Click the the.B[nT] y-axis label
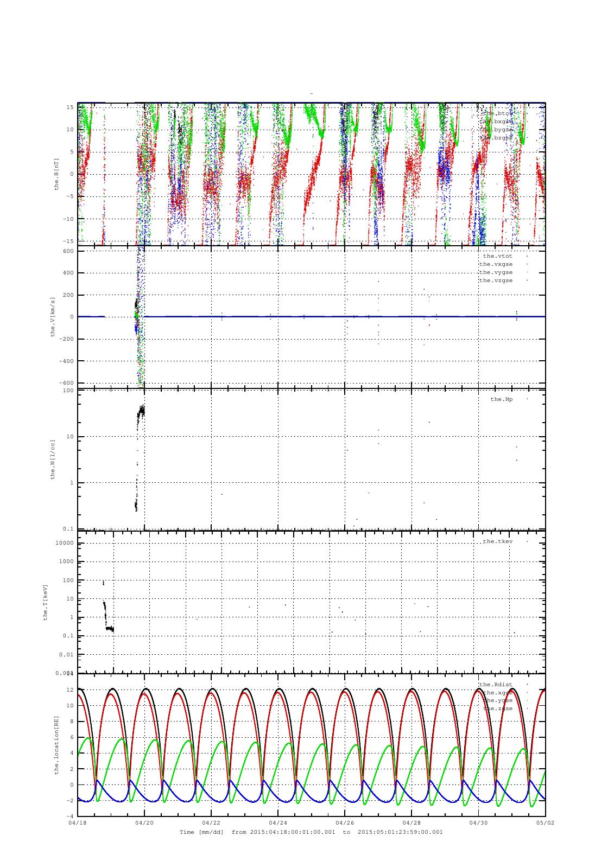The image size is (614, 868). [x=56, y=174]
